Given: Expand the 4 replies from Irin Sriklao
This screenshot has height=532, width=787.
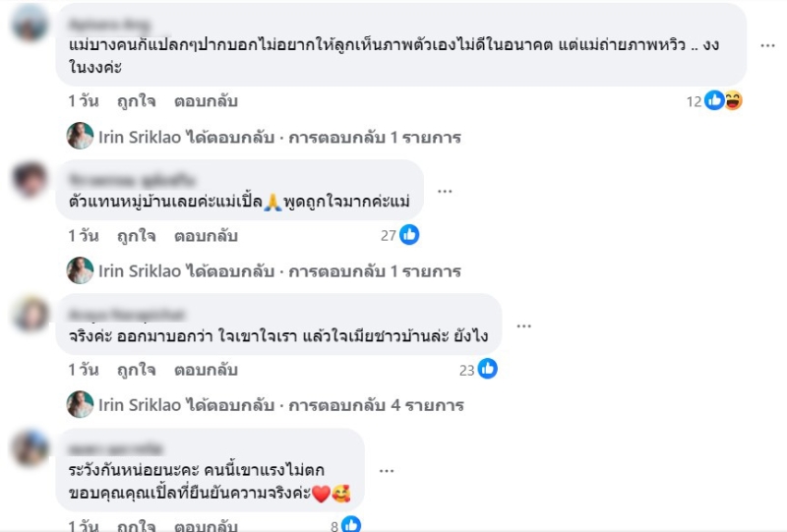Looking at the screenshot, I should click(x=281, y=405).
